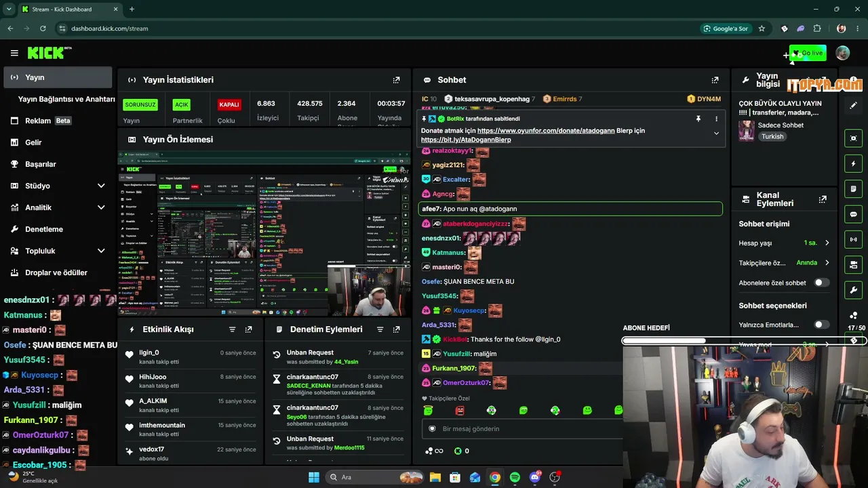Open the Yayın Ön İzlemesi preview video
The width and height of the screenshot is (868, 488).
click(x=264, y=234)
